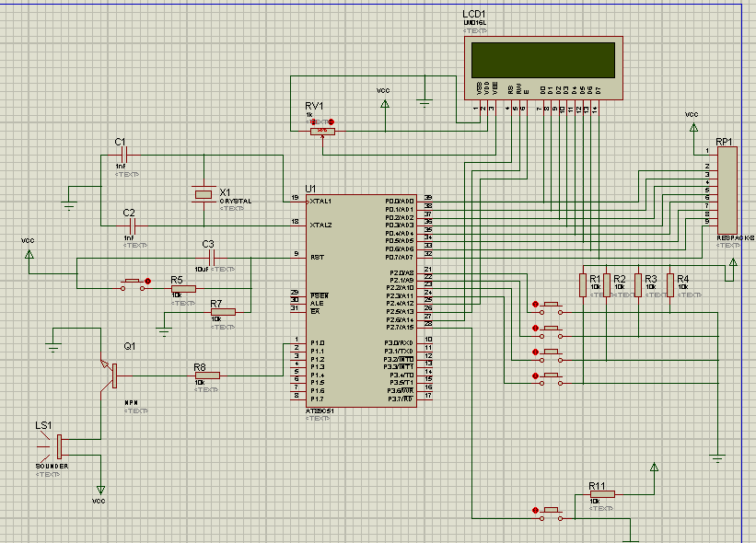Select the AT89C51 microcontroller U1 body
Viewport: 756px width, 543px height.
tap(361, 301)
